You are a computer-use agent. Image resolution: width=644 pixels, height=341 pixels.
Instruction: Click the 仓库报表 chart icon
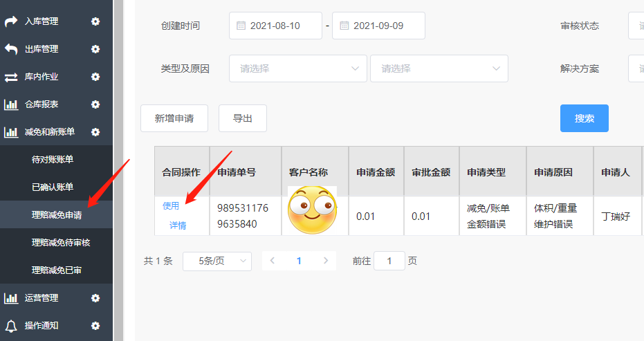[x=11, y=104]
